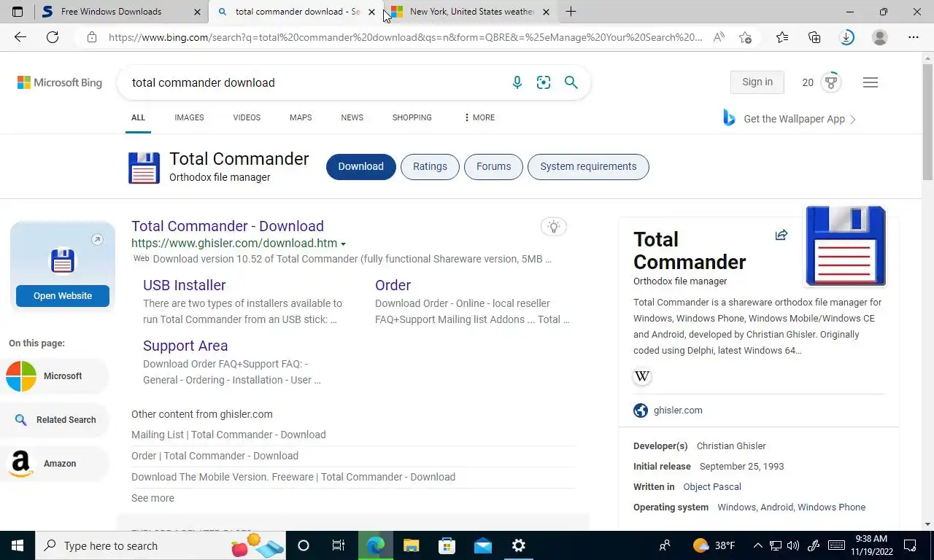934x560 pixels.
Task: Open the Total Commander - Download result link
Action: (228, 226)
